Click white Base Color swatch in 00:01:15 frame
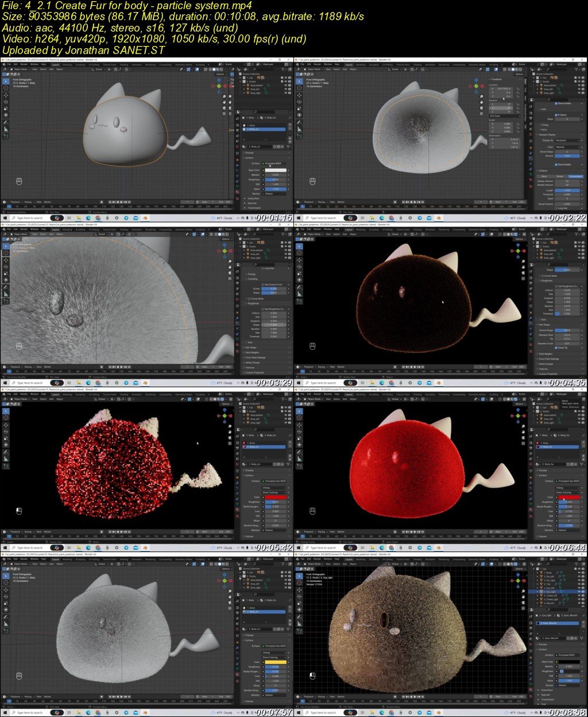 [276, 170]
